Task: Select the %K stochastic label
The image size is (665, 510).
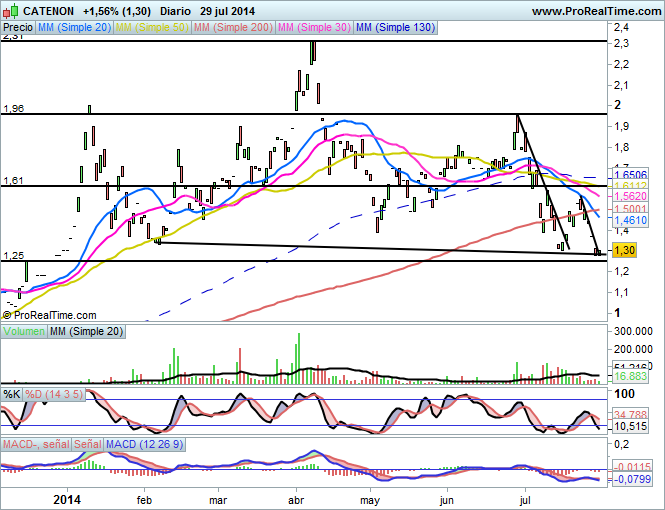Action: [x=11, y=395]
